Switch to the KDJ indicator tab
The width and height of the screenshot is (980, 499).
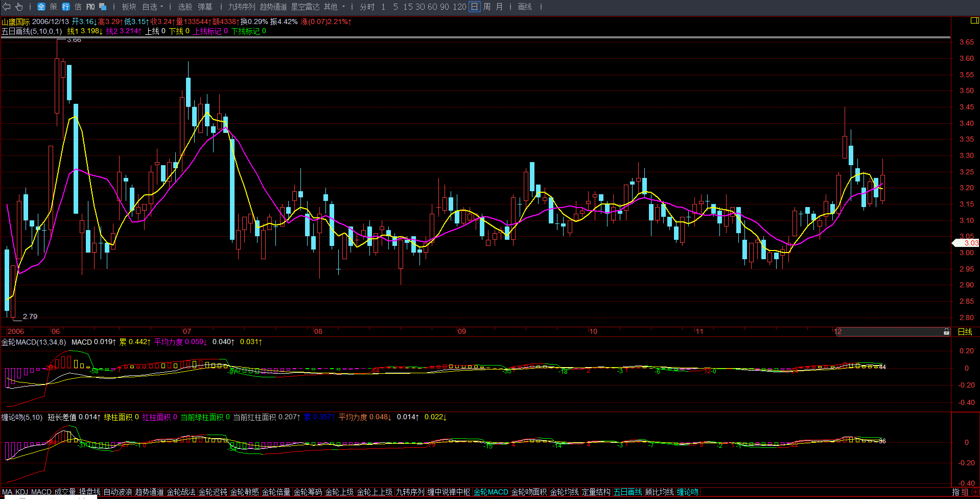(x=22, y=492)
